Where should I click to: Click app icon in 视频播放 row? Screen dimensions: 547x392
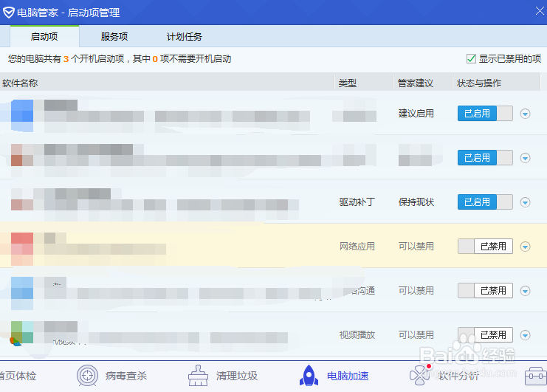click(x=21, y=334)
